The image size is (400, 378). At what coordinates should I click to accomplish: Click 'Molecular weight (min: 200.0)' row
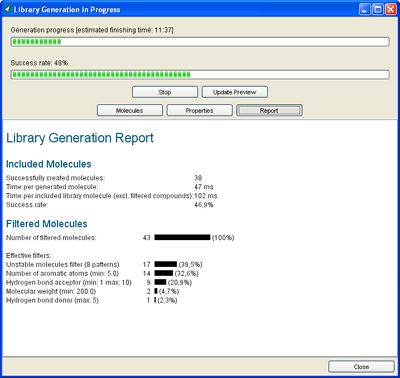[x=92, y=292]
